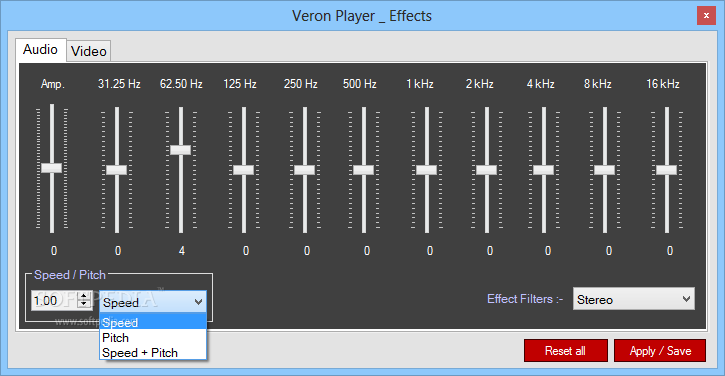
Task: Choose Pitch in the dropdown list
Action: (153, 338)
